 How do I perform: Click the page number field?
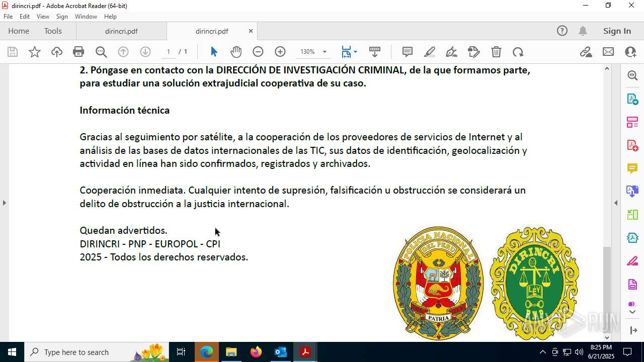click(x=169, y=52)
